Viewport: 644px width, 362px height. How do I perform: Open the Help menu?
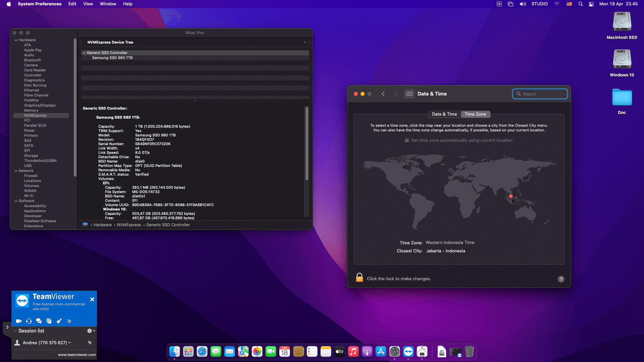pos(128,4)
